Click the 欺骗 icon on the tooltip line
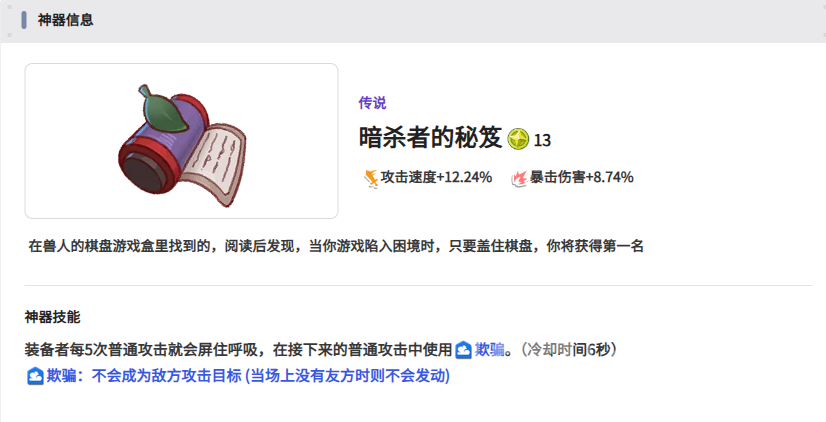Screen dimensions: 826x422 tap(35, 376)
